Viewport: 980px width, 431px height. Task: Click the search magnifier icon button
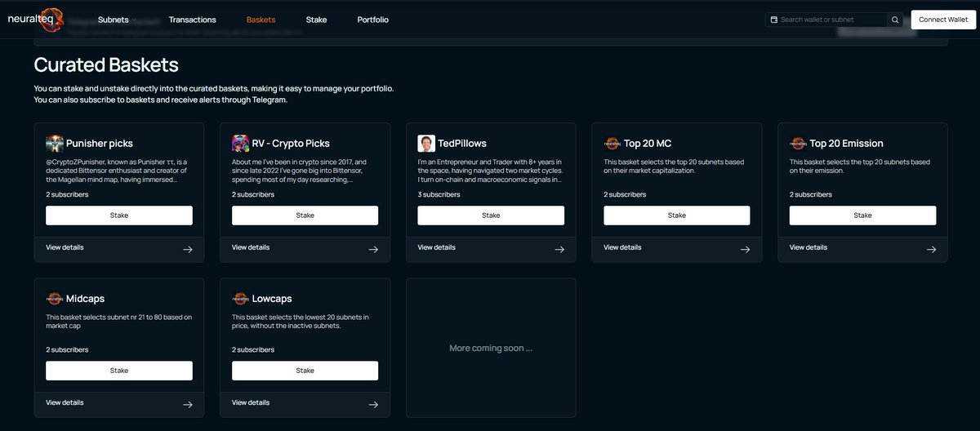[896, 20]
